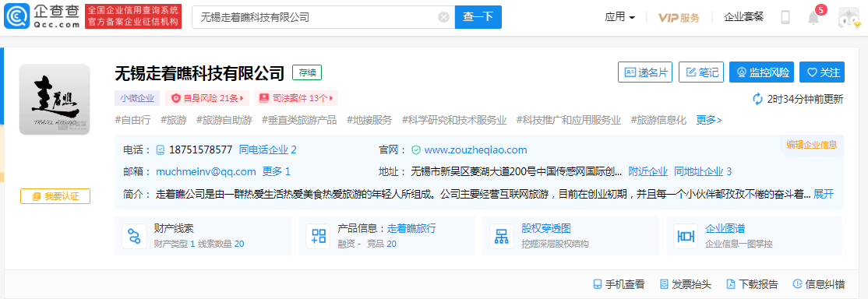Open 股权穿透图 link
868x299 pixels.
[546, 229]
